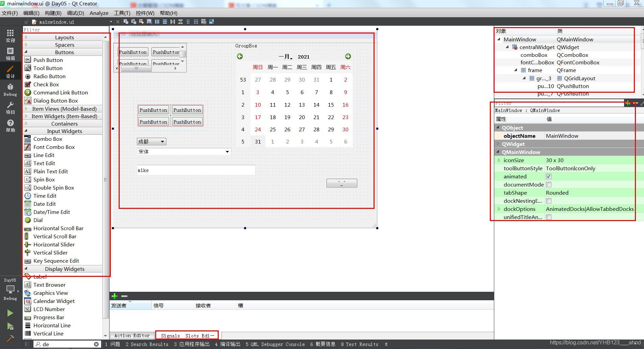
Task: Add a new signal/slot connection with plus
Action: pos(115,296)
